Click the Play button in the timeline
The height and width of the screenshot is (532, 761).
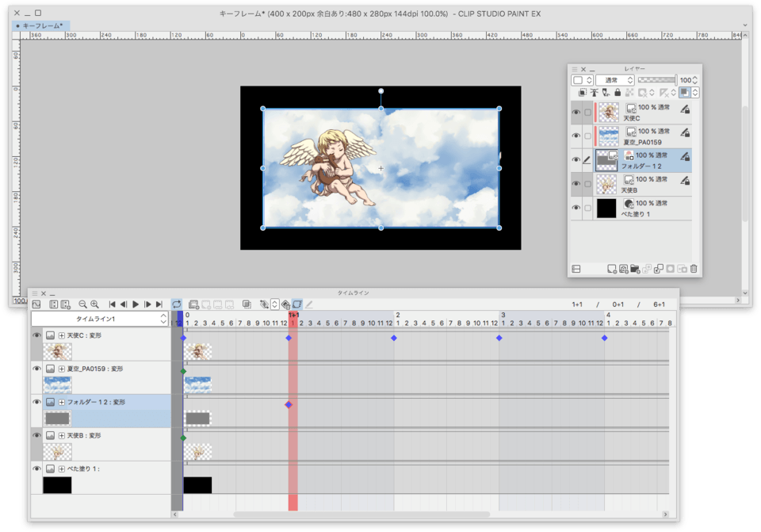point(136,304)
